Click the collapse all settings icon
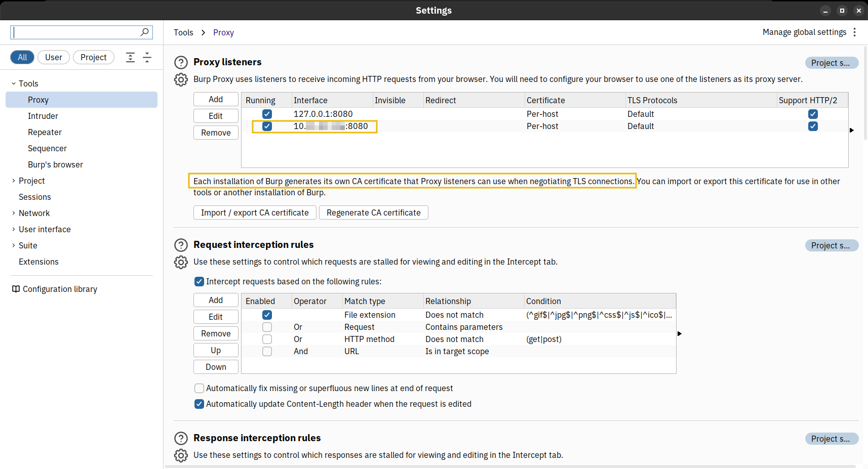Image resolution: width=868 pixels, height=469 pixels. coord(147,57)
